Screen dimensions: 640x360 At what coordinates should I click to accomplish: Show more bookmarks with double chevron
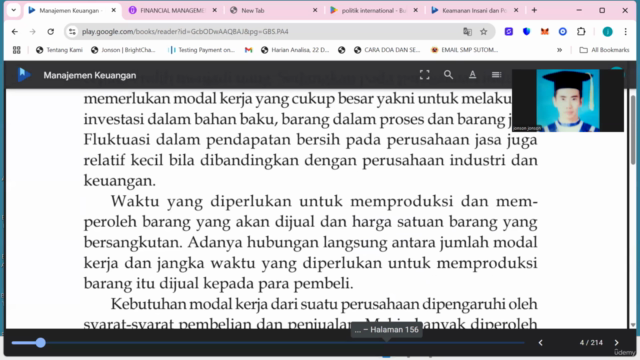coord(559,50)
